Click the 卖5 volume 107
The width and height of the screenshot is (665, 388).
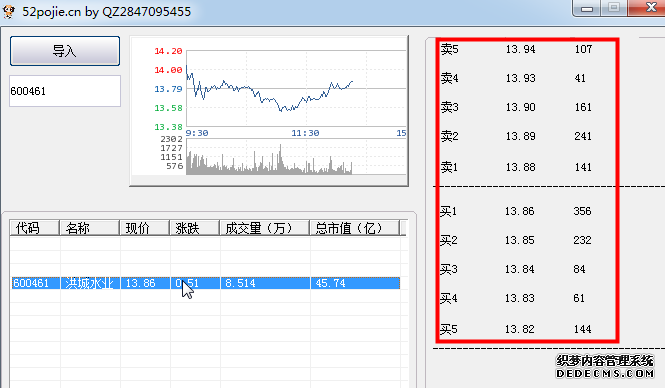coord(584,49)
